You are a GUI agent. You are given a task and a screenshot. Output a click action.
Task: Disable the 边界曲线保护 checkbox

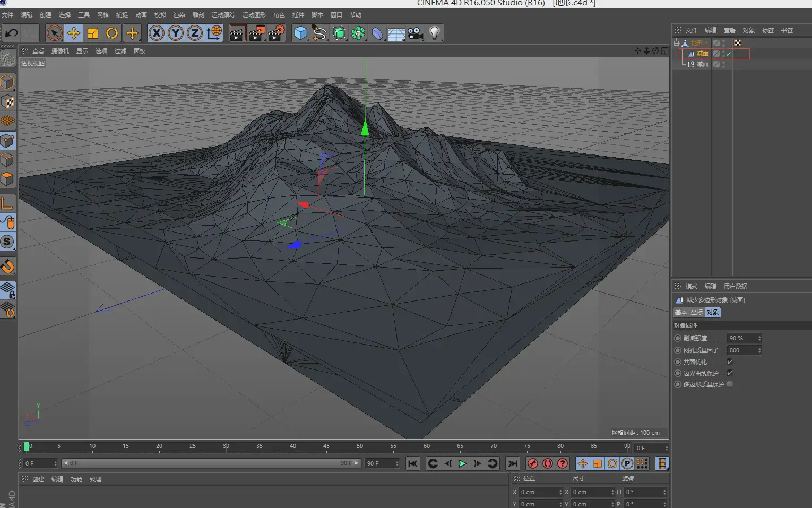click(x=730, y=373)
